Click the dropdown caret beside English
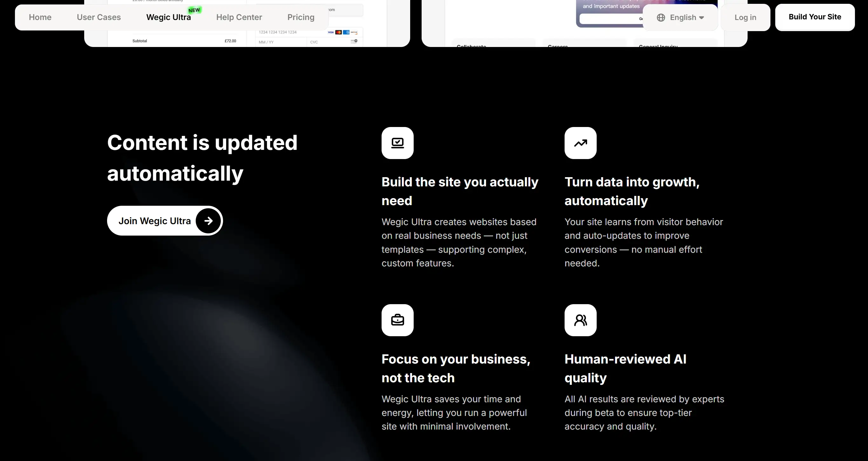This screenshot has width=868, height=461. pyautogui.click(x=702, y=18)
